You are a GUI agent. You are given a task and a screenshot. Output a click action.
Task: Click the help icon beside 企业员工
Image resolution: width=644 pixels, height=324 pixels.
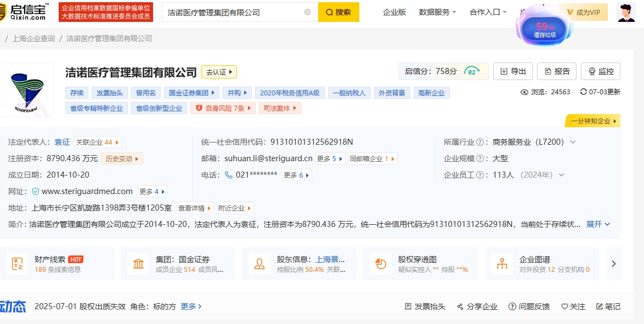pos(479,175)
